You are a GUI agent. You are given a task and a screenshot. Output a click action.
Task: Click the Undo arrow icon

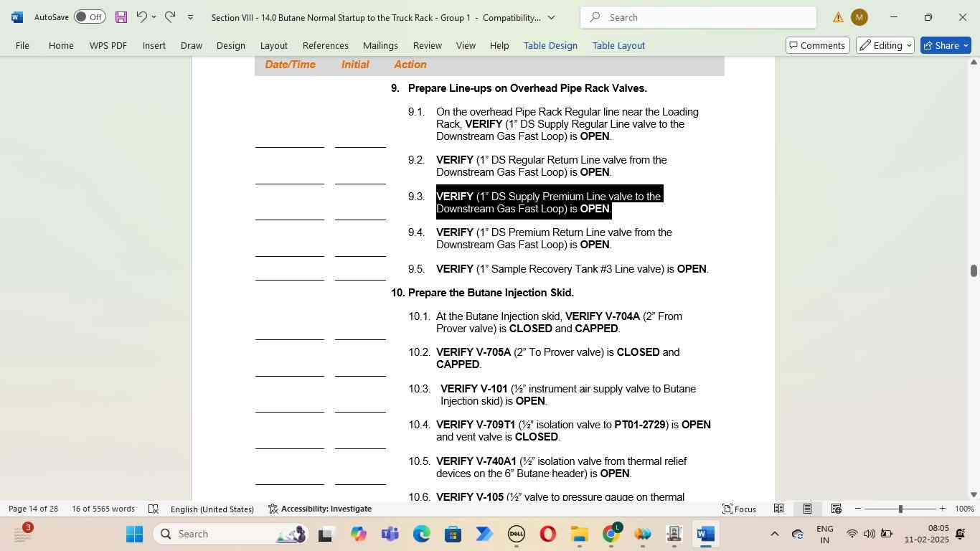[141, 17]
